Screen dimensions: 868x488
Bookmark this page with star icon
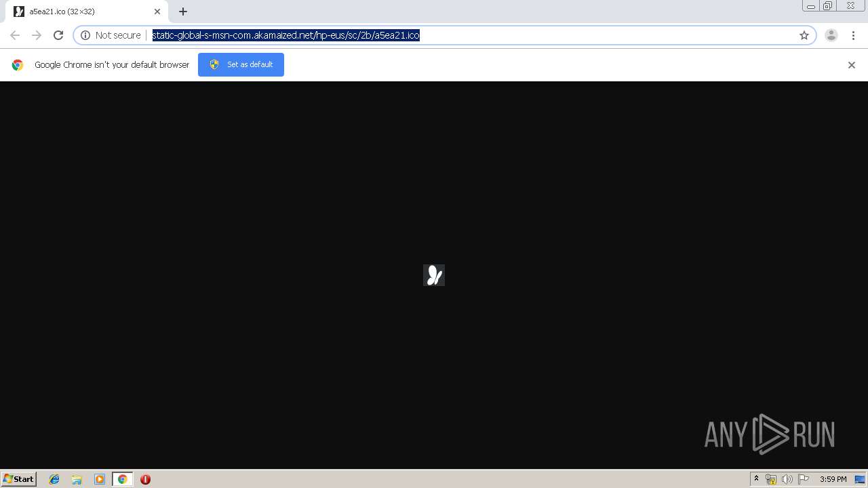[x=804, y=35]
